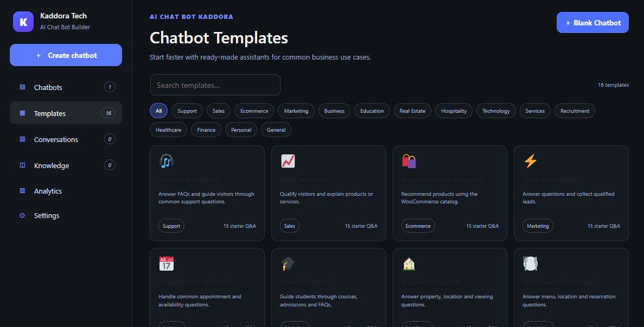
Task: Select the Healthcare filter chip
Action: tap(169, 130)
